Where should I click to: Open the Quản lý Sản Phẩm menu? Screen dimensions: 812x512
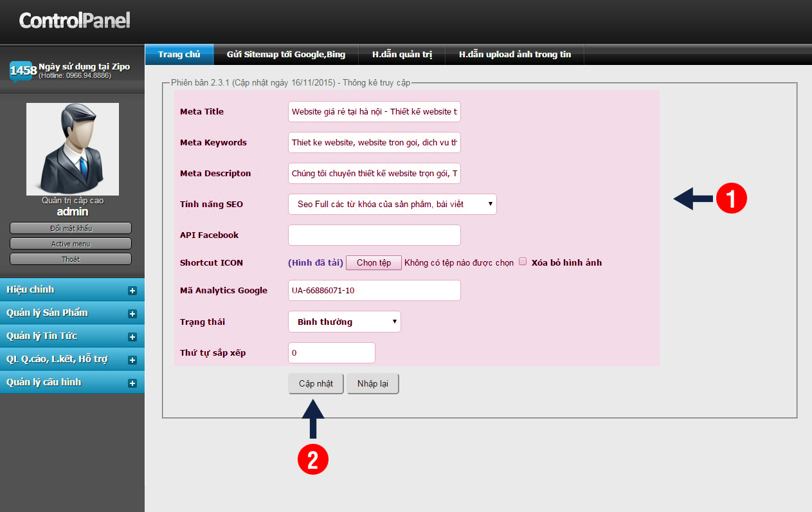click(72, 313)
